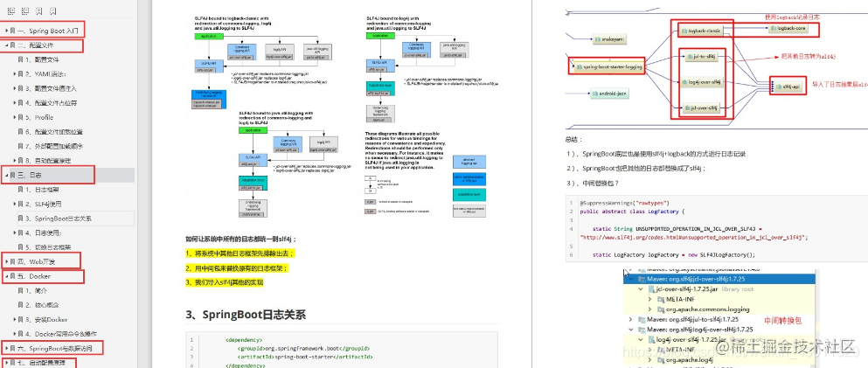Click the 'logback-classic' node in dependency diagram
Viewport: 868px width, 368px height.
pyautogui.click(x=700, y=31)
